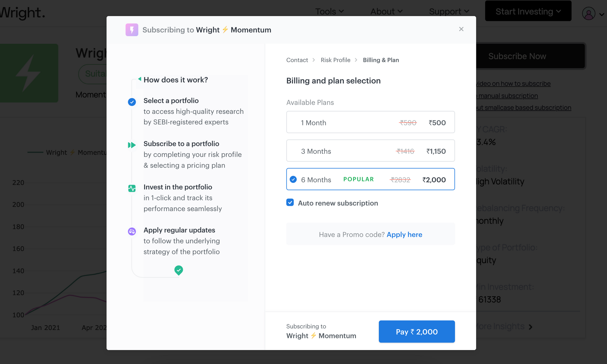Click the green shield checkmark at timeline end

(x=178, y=270)
